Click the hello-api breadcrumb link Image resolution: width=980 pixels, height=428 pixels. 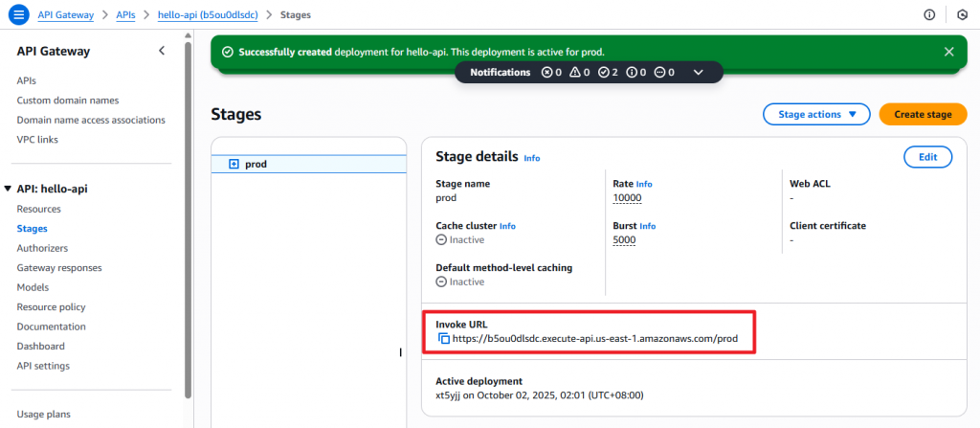tap(208, 15)
